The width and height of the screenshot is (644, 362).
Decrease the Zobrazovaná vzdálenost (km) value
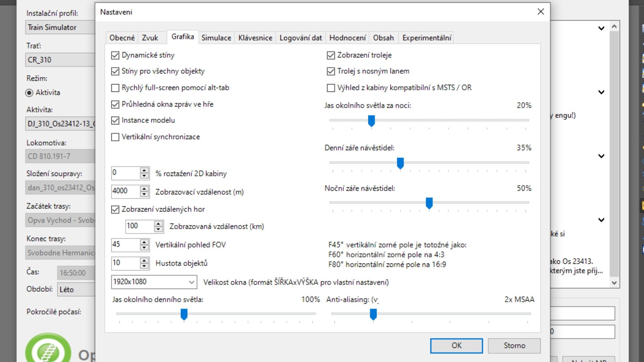click(158, 229)
